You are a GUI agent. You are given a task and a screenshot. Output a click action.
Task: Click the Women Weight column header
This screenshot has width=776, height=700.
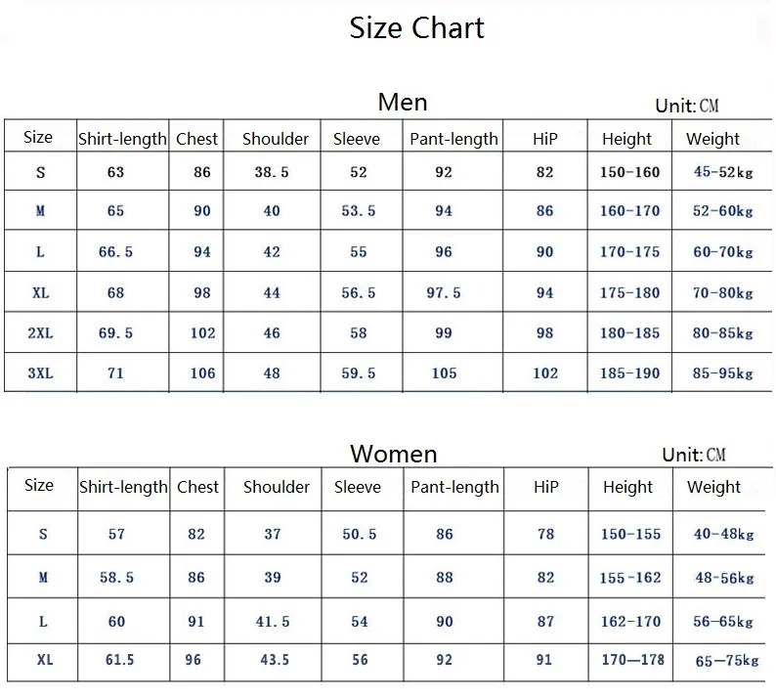click(x=713, y=487)
